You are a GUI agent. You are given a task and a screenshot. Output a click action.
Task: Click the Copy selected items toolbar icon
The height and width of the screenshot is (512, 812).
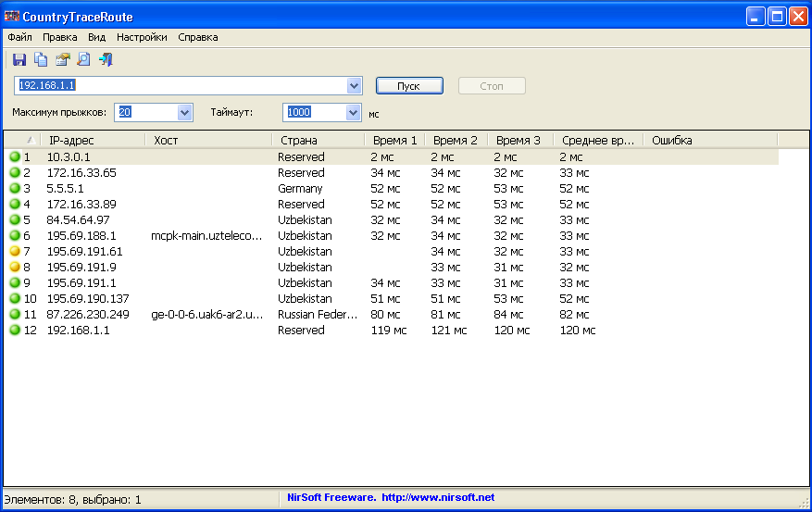41,60
